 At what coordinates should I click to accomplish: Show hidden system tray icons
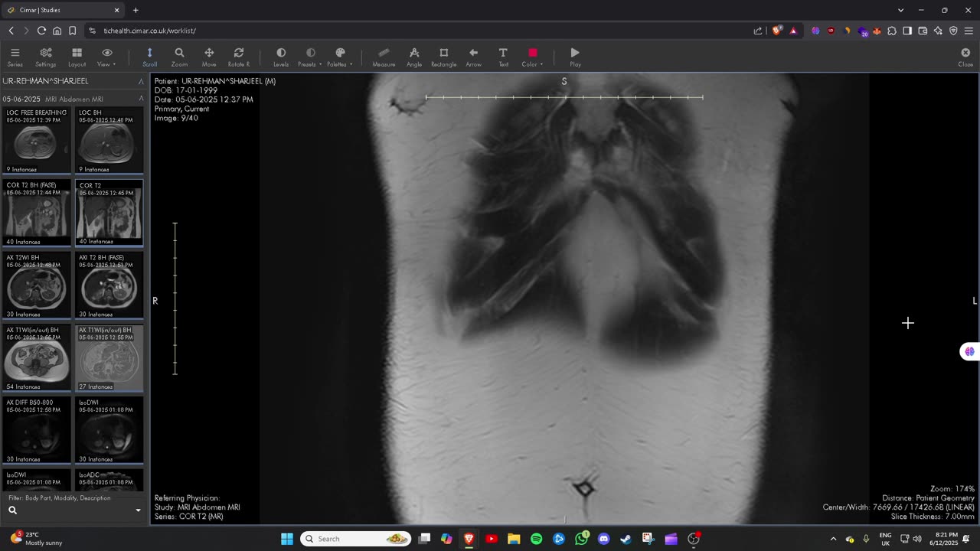click(833, 539)
